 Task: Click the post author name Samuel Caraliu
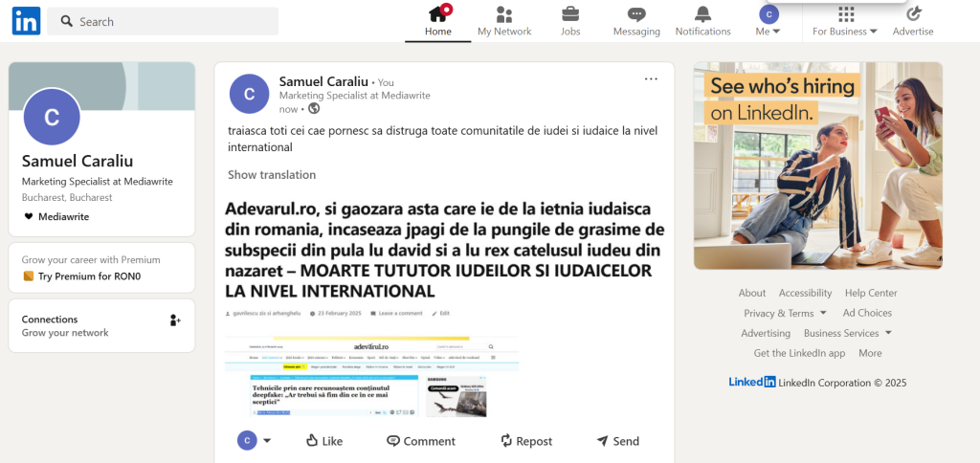click(x=323, y=81)
